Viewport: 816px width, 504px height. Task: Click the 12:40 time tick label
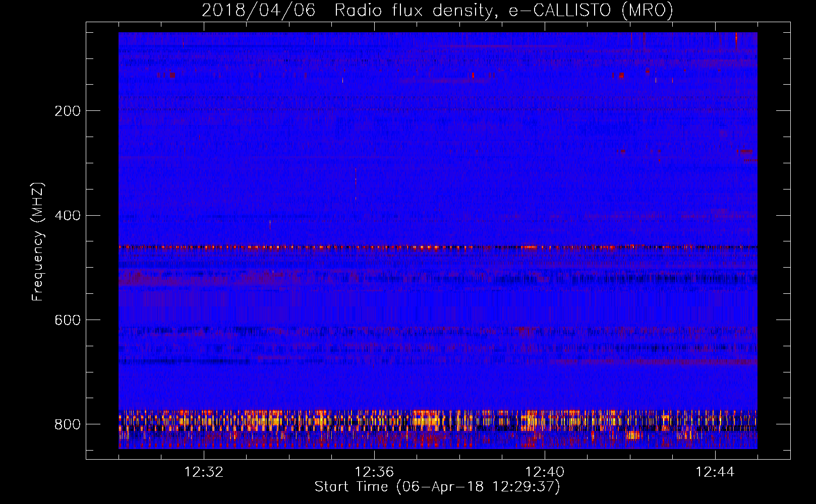click(545, 472)
